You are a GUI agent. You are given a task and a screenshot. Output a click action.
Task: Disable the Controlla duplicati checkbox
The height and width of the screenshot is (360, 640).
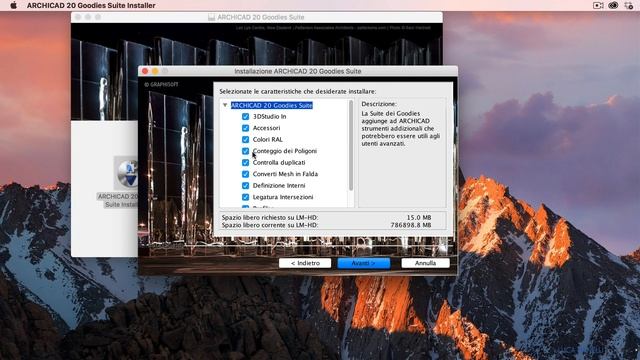pyautogui.click(x=245, y=162)
